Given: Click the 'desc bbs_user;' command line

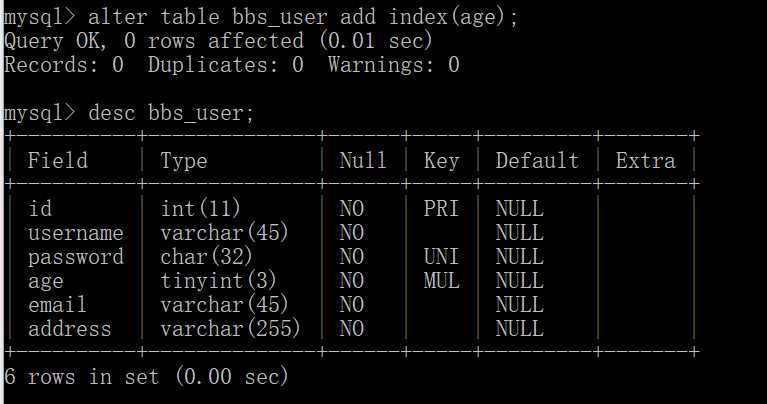Looking at the screenshot, I should click(129, 113).
